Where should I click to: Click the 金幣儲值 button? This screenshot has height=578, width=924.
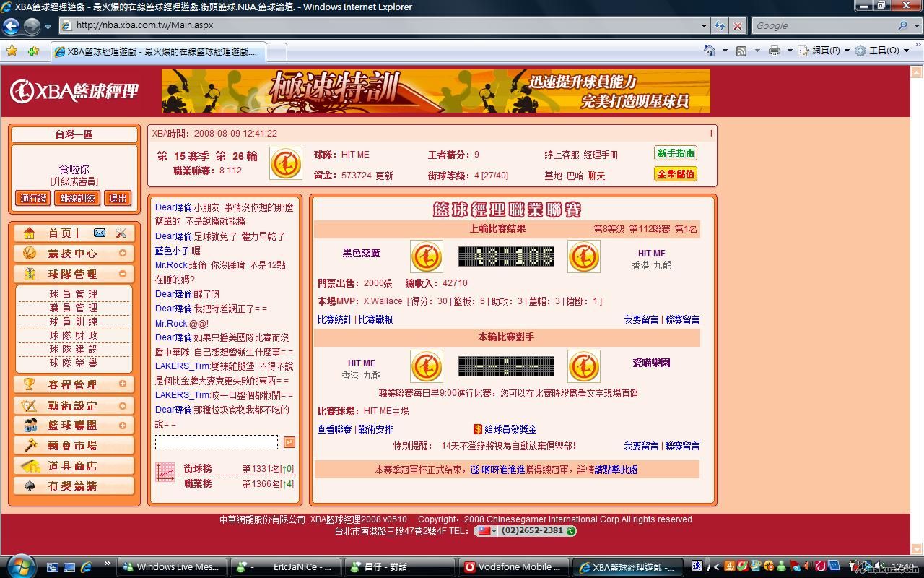click(x=676, y=174)
